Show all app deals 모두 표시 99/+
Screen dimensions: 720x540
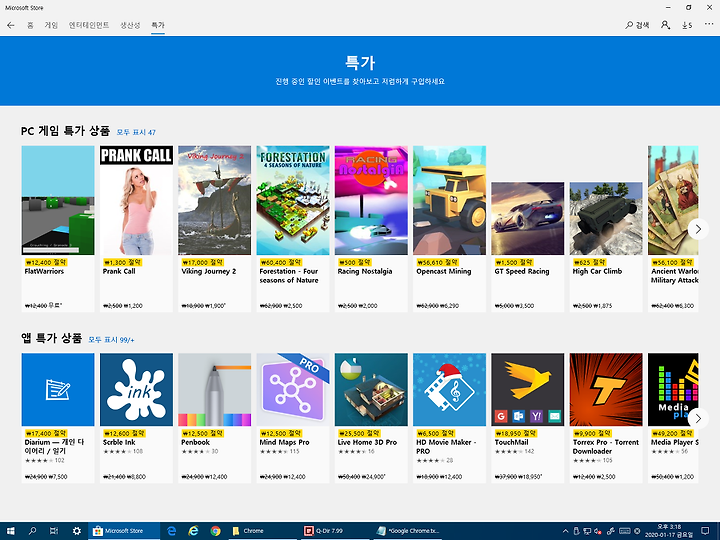click(x=111, y=340)
